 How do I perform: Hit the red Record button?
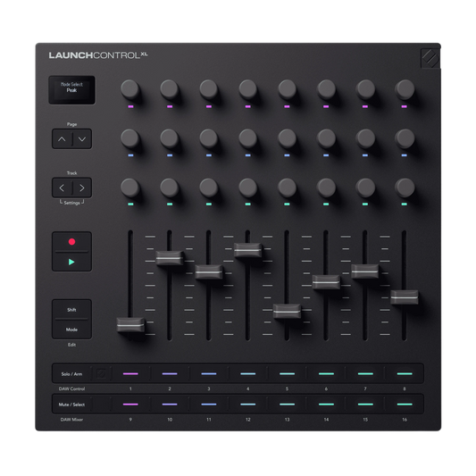[x=71, y=242]
